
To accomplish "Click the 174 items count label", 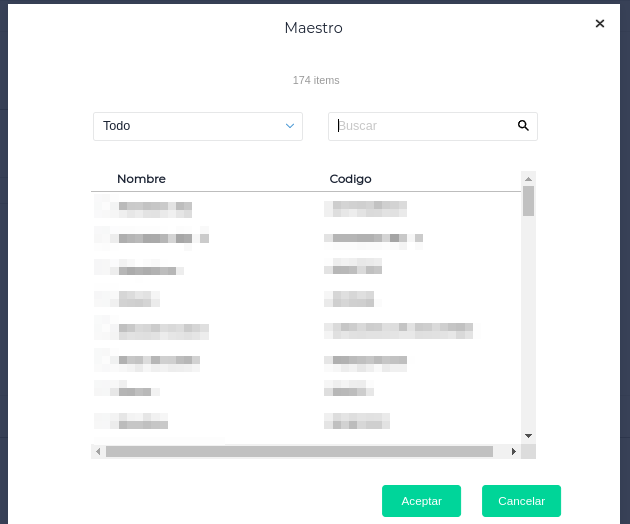I will point(316,80).
